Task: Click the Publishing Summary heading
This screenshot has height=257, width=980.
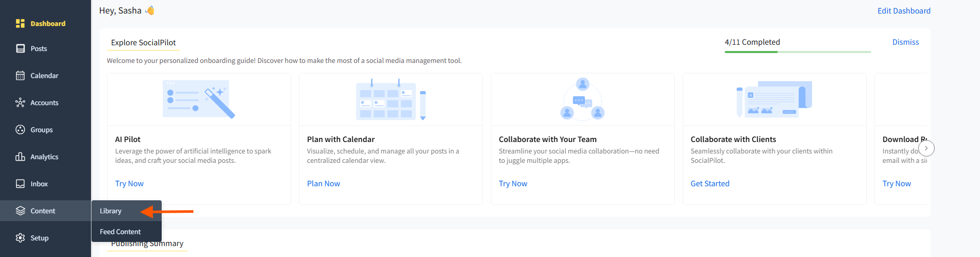Action: click(x=147, y=244)
